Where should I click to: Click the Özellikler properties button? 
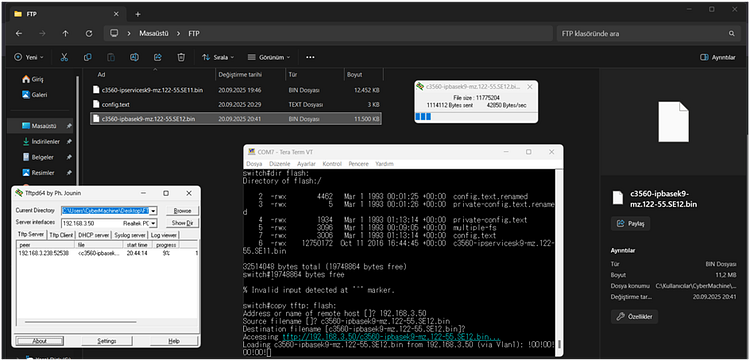634,317
